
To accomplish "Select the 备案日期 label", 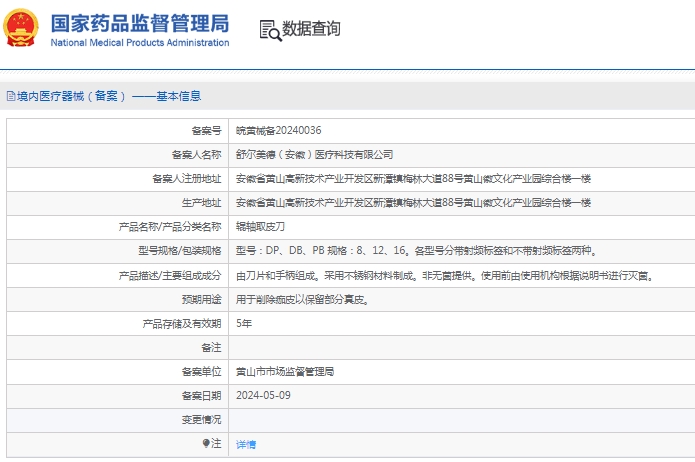I will pyautogui.click(x=201, y=396).
